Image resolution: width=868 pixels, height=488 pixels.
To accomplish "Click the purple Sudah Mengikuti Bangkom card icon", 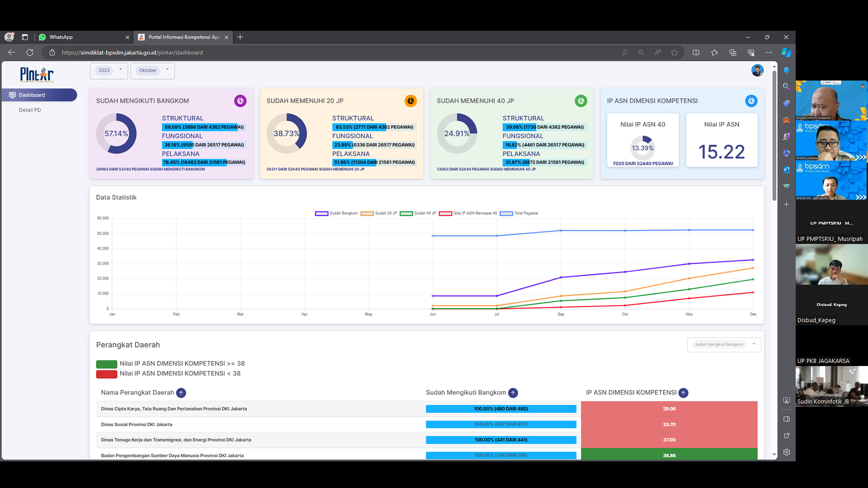I will pyautogui.click(x=240, y=101).
